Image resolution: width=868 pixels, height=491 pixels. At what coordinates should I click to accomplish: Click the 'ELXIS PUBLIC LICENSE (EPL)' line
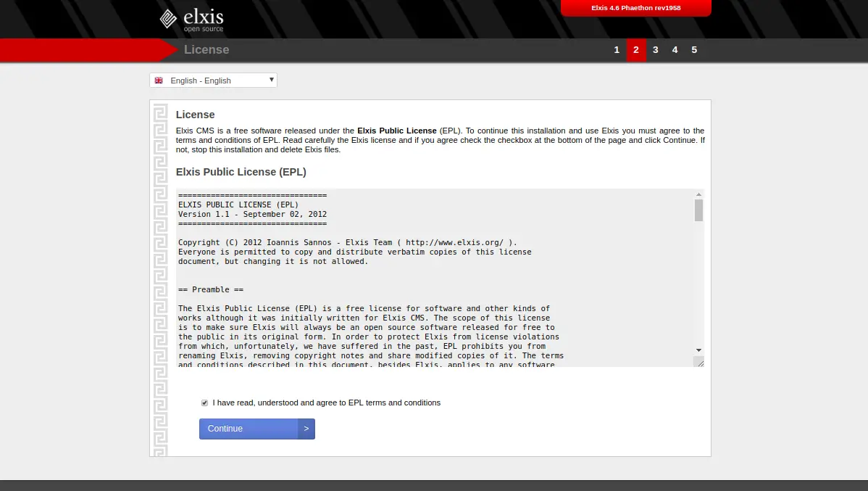pyautogui.click(x=238, y=205)
